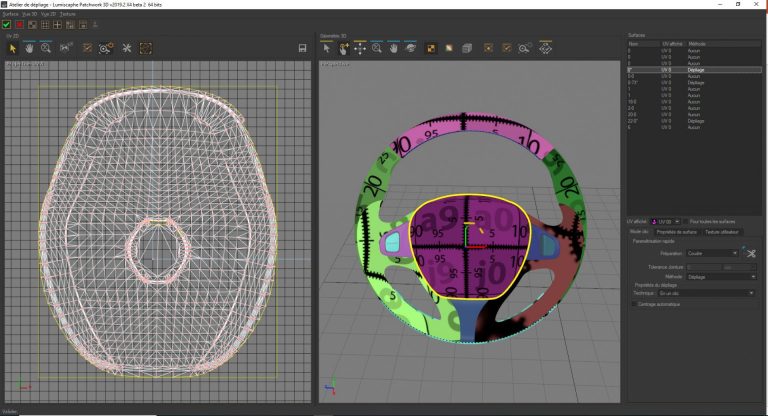Open the Surface menu
Screen dimensions: 768x416
point(10,15)
